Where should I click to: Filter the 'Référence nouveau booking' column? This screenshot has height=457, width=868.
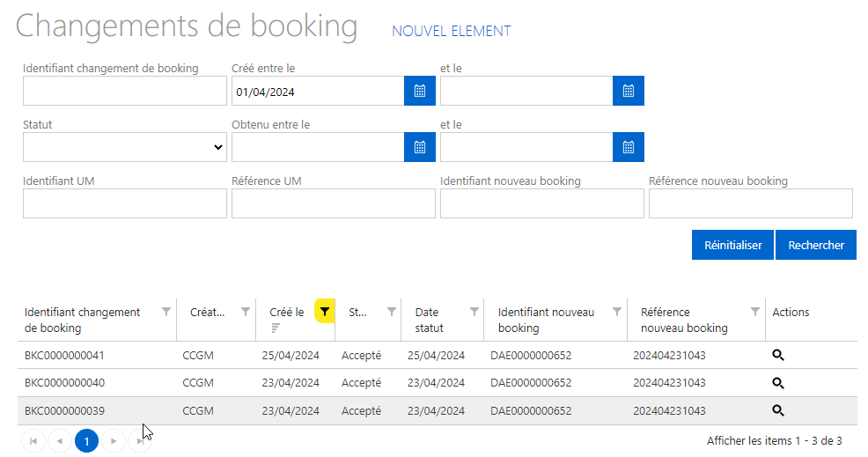tap(755, 312)
